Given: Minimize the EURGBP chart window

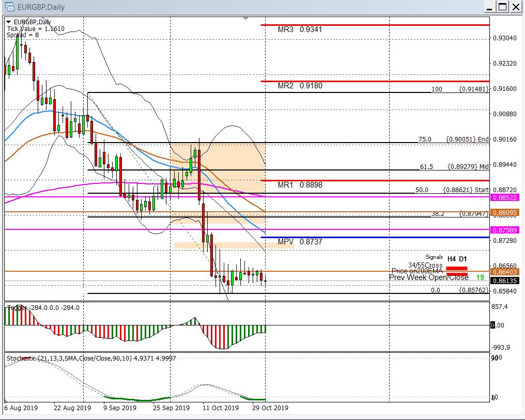Looking at the screenshot, I should click(x=490, y=7).
